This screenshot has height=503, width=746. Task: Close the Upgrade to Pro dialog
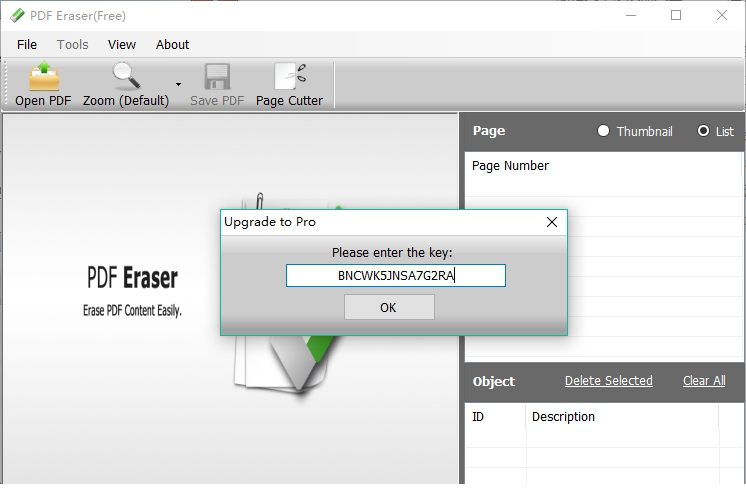click(x=552, y=222)
